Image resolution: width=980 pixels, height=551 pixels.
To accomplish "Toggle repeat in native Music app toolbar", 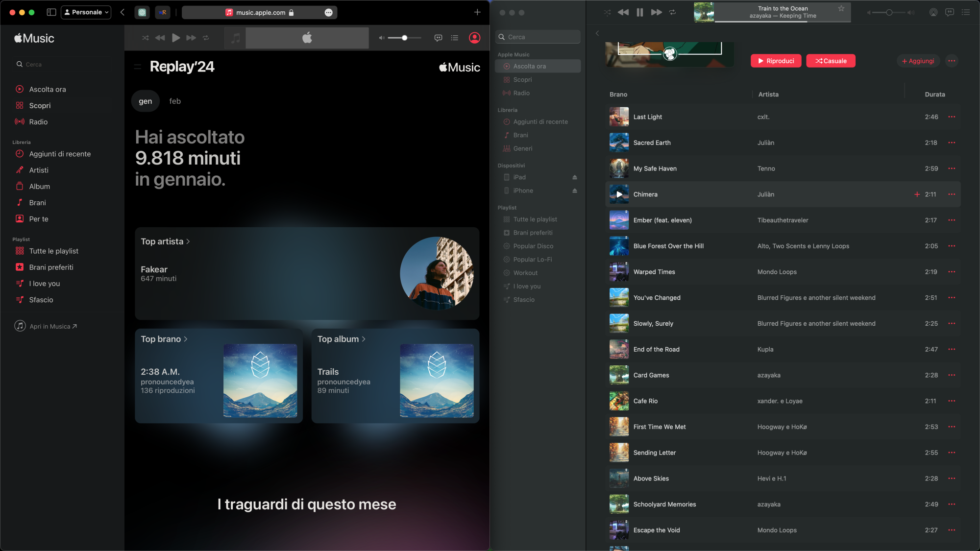I will click(x=672, y=12).
